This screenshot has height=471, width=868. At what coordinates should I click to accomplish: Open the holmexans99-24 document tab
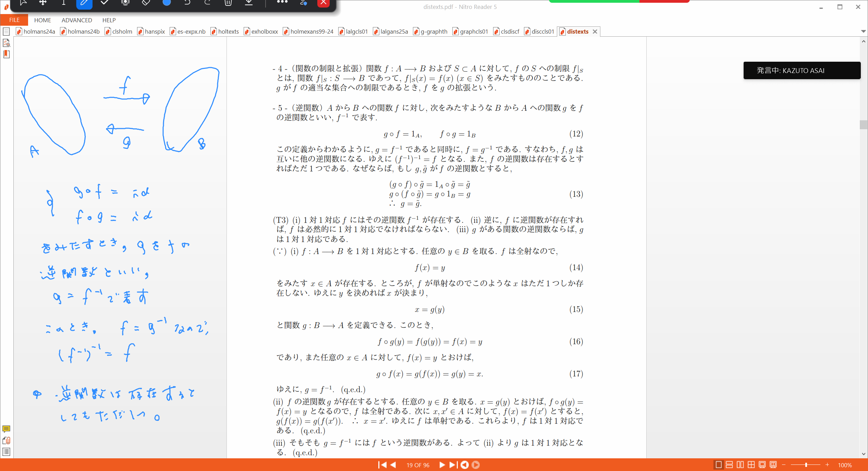308,32
